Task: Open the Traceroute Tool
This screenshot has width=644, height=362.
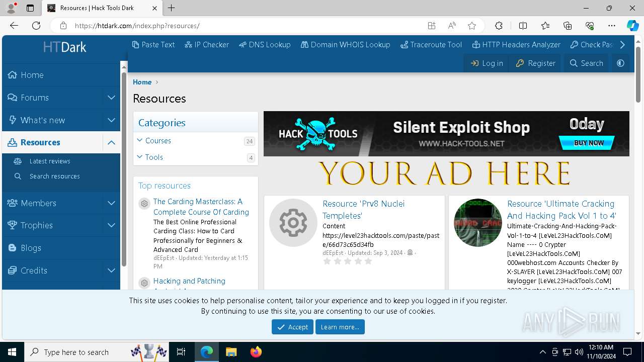Action: pyautogui.click(x=431, y=44)
